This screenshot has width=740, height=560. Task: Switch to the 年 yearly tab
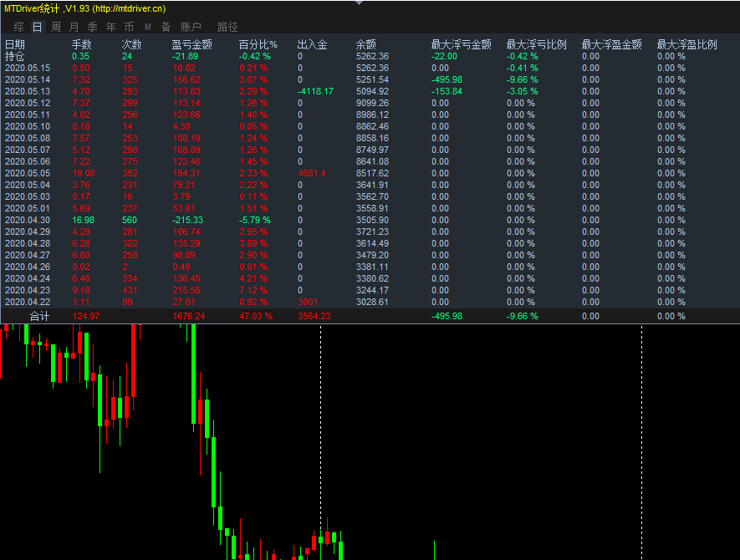111,27
